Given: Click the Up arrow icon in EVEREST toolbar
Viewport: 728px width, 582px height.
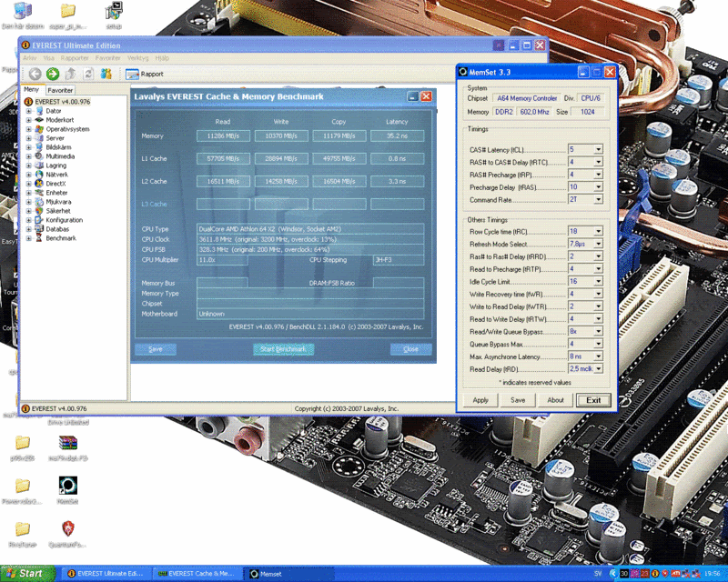Looking at the screenshot, I should tap(71, 74).
